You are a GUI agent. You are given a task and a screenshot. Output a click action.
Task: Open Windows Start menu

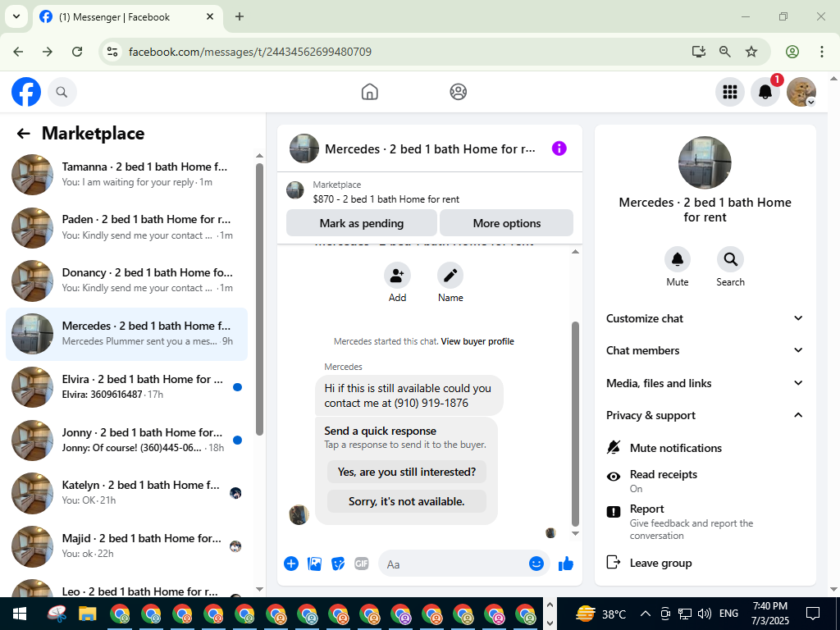pos(20,614)
